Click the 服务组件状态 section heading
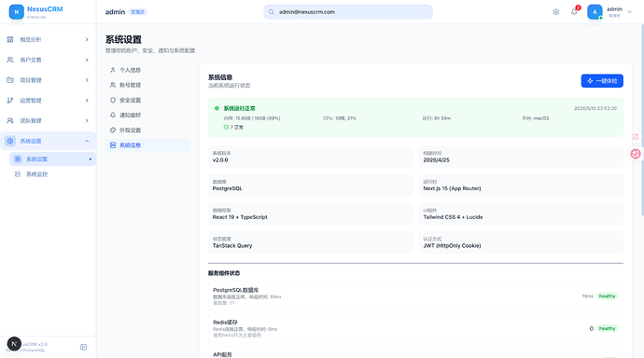644x358 pixels. 224,273
